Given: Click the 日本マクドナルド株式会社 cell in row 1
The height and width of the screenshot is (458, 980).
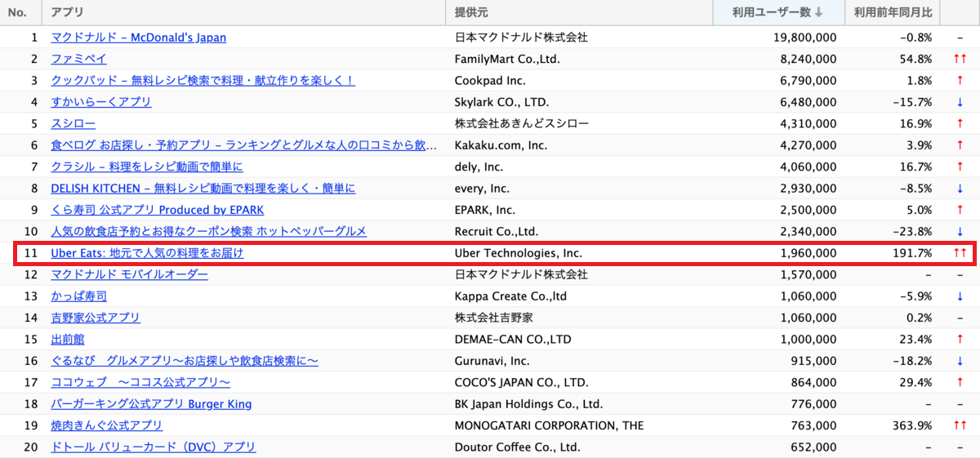Looking at the screenshot, I should pos(521,38).
